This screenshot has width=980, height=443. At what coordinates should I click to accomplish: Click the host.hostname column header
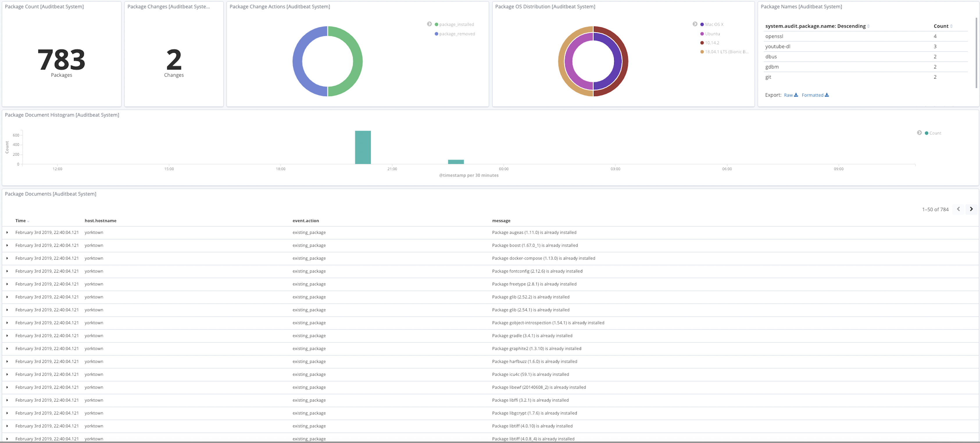coord(101,221)
